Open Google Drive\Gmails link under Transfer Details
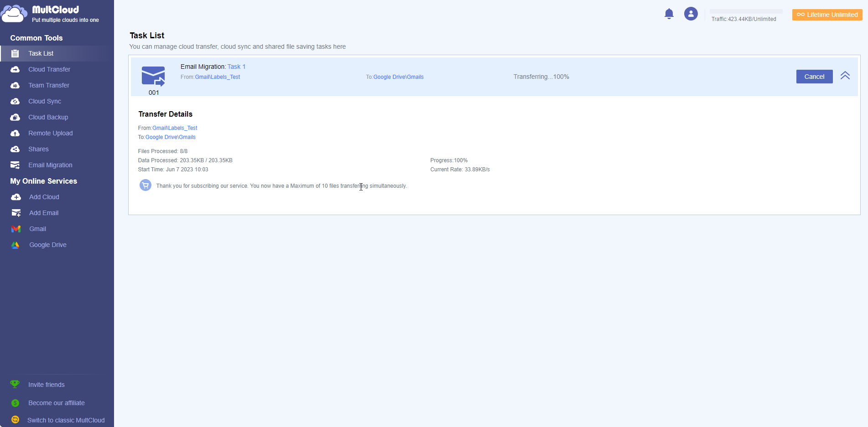Screen dimensions: 868x427 (171, 137)
